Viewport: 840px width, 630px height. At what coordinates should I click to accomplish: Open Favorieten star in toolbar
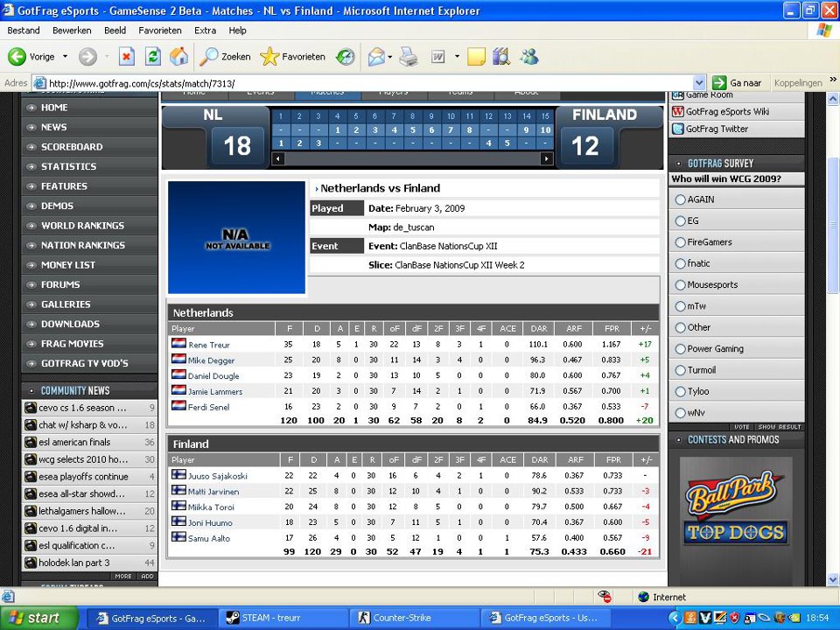(269, 56)
